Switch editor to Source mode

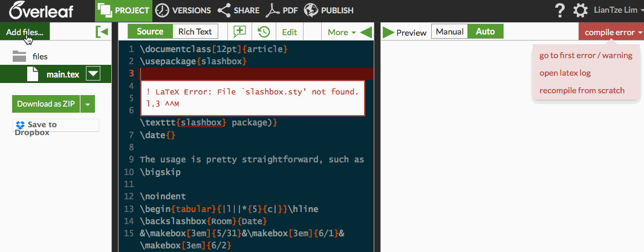click(x=150, y=31)
